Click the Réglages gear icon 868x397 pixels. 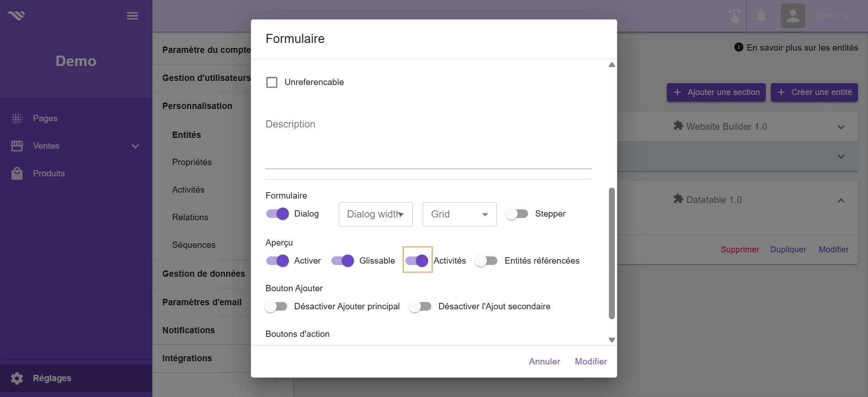(x=17, y=378)
